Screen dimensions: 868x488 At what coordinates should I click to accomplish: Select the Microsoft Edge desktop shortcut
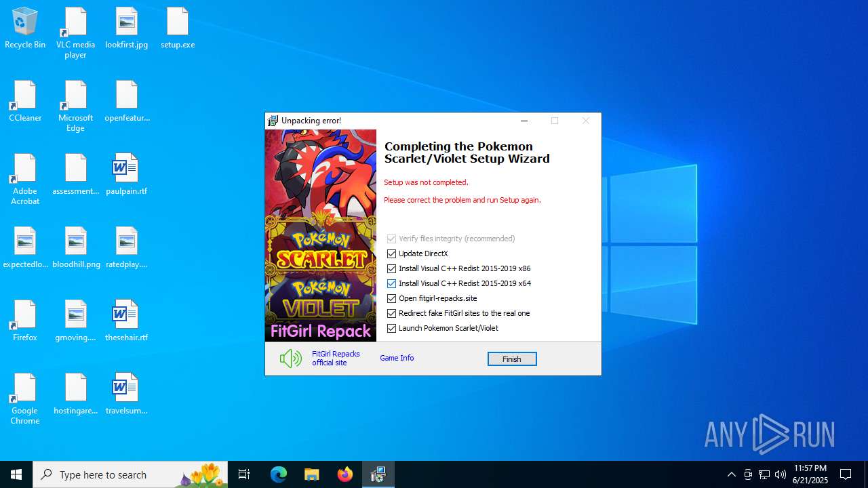pos(75,106)
